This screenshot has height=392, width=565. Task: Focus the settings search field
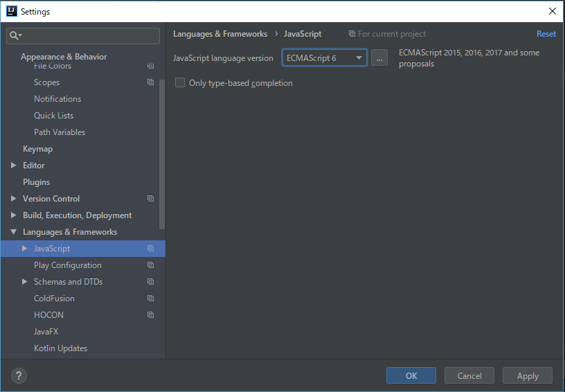tap(83, 36)
